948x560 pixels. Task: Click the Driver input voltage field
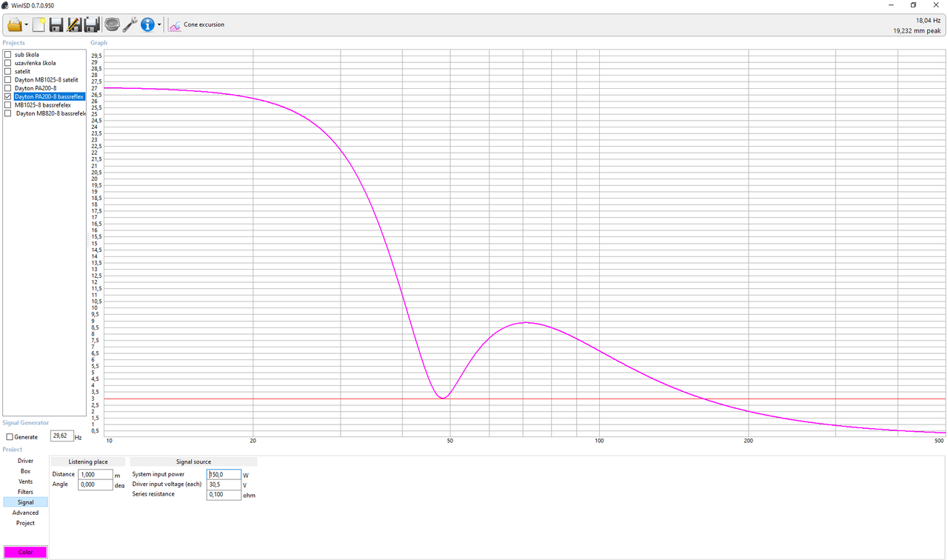click(224, 484)
